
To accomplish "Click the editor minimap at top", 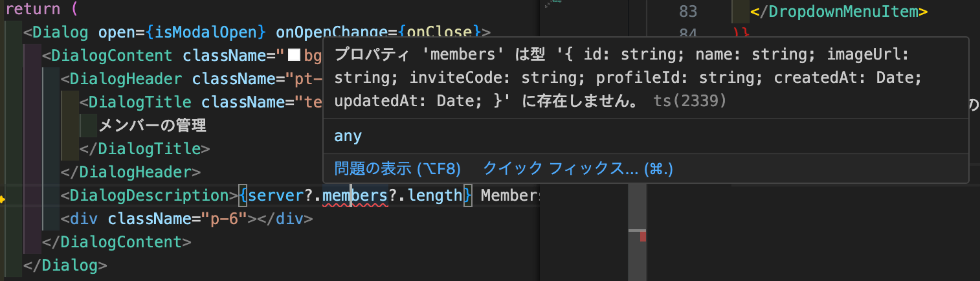I will (555, 5).
